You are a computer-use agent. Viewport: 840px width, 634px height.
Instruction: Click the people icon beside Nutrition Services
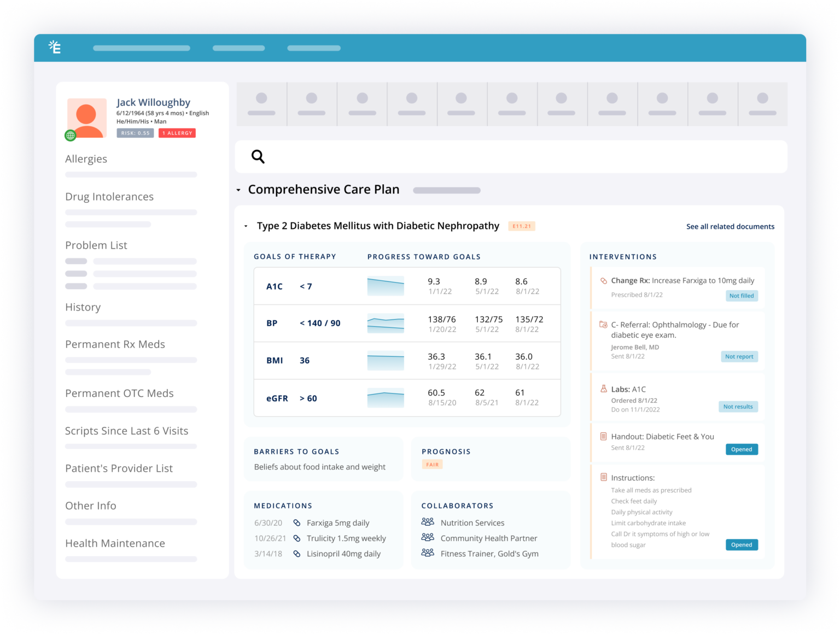pyautogui.click(x=428, y=523)
